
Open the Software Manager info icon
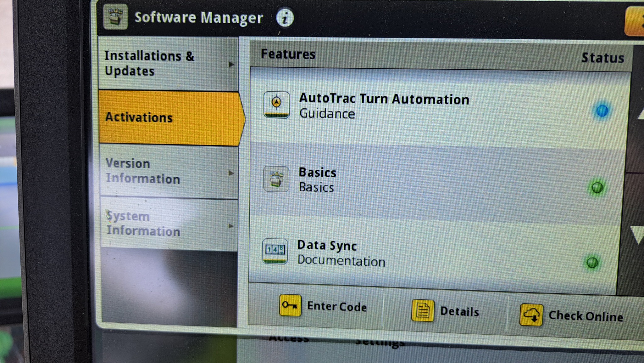[285, 18]
